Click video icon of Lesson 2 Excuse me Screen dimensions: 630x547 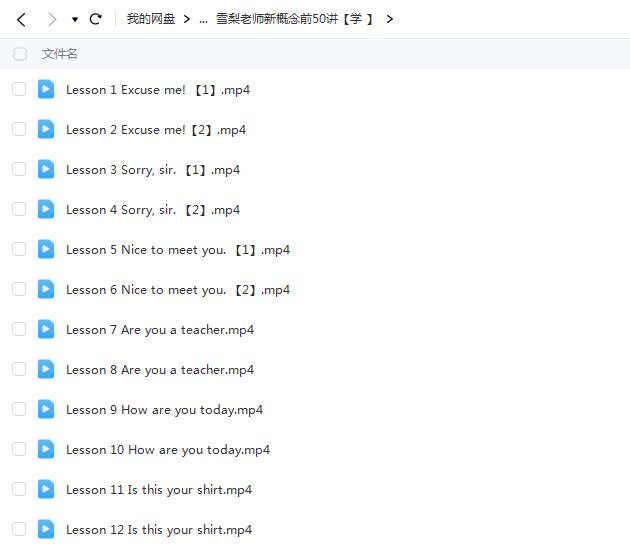click(46, 129)
